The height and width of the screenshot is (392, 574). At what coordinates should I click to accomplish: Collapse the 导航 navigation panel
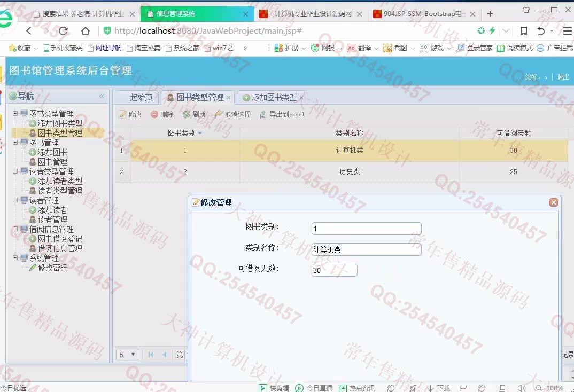click(x=102, y=96)
